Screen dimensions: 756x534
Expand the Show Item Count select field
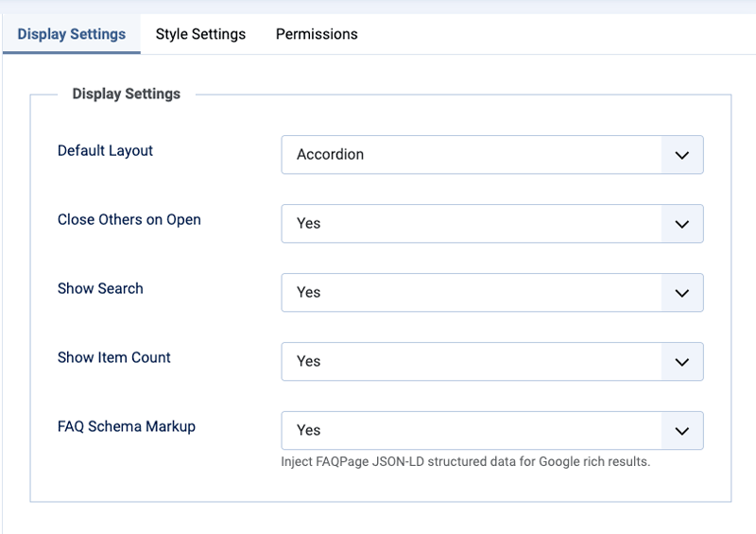(x=471, y=362)
